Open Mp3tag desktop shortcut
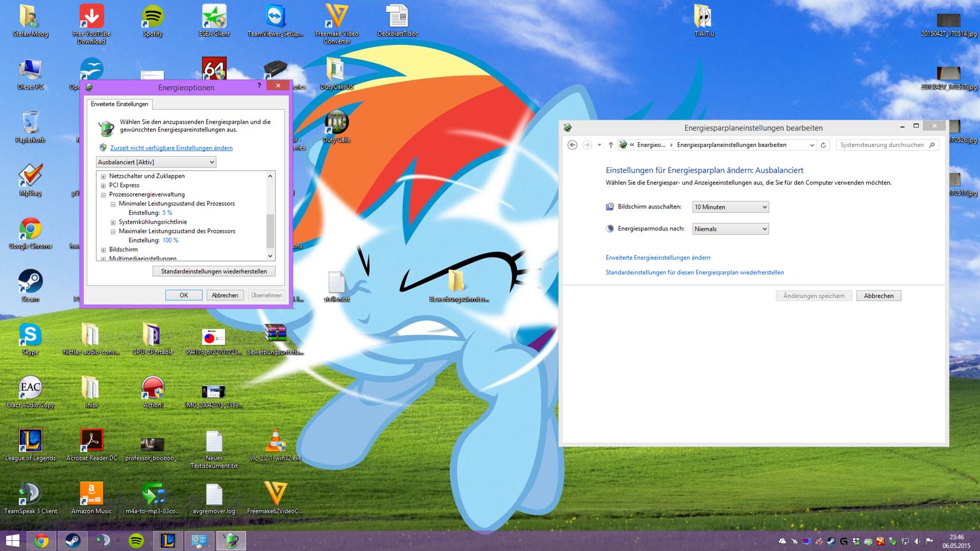980x551 pixels. click(x=30, y=180)
